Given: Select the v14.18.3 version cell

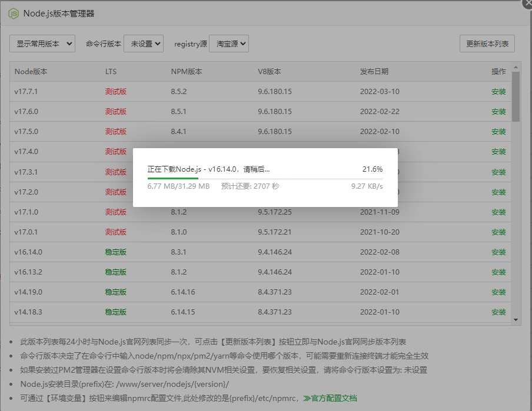Looking at the screenshot, I should pos(28,312).
